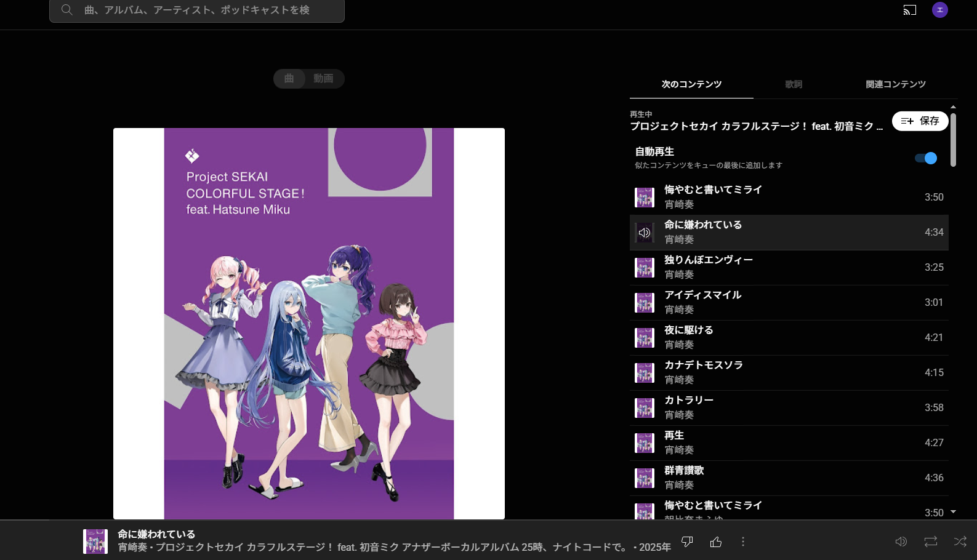The width and height of the screenshot is (977, 560).
Task: Click artist 宵崎奏 under 独りんぼエンヴィー
Action: pyautogui.click(x=679, y=274)
